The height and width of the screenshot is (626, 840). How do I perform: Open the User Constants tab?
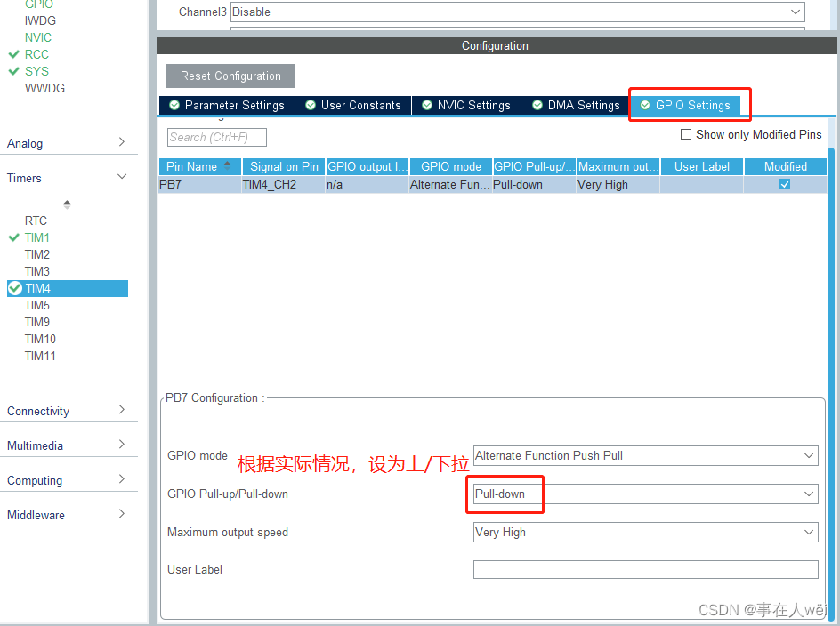coord(353,106)
